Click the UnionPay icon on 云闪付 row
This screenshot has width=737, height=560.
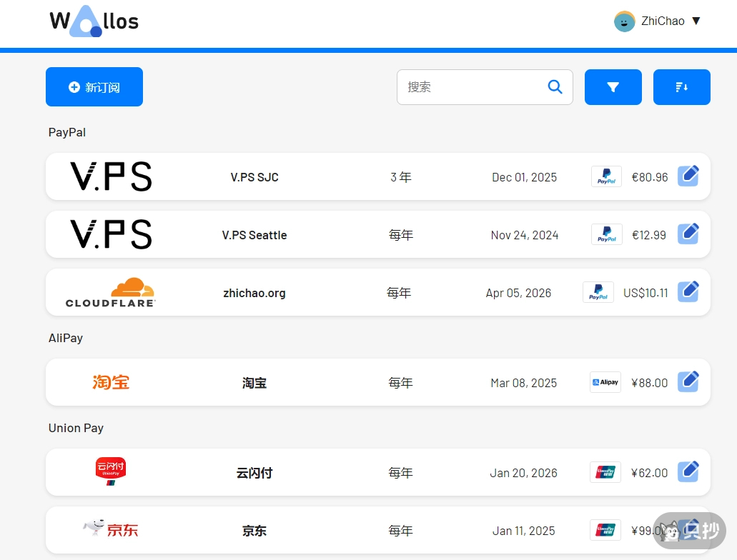pyautogui.click(x=605, y=472)
